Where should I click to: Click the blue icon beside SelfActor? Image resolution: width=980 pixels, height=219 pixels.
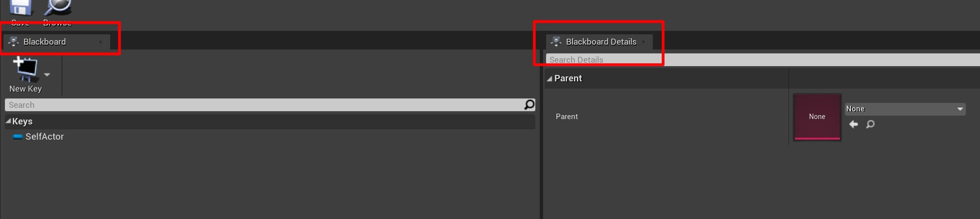click(x=18, y=137)
